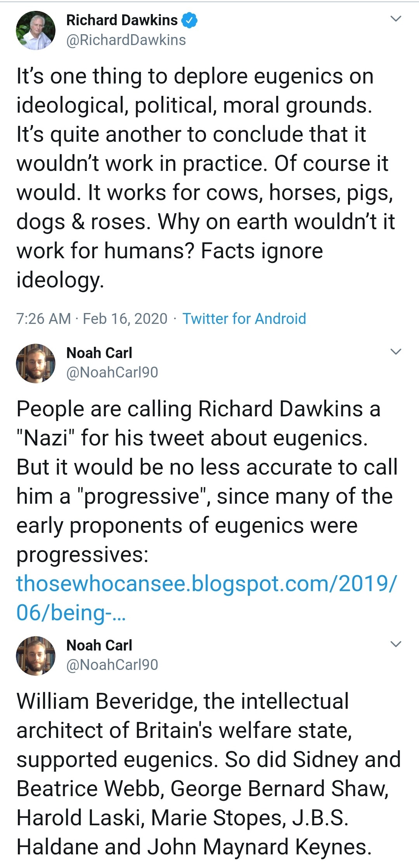Open Richard Dawkins' profile picture

pyautogui.click(x=35, y=30)
